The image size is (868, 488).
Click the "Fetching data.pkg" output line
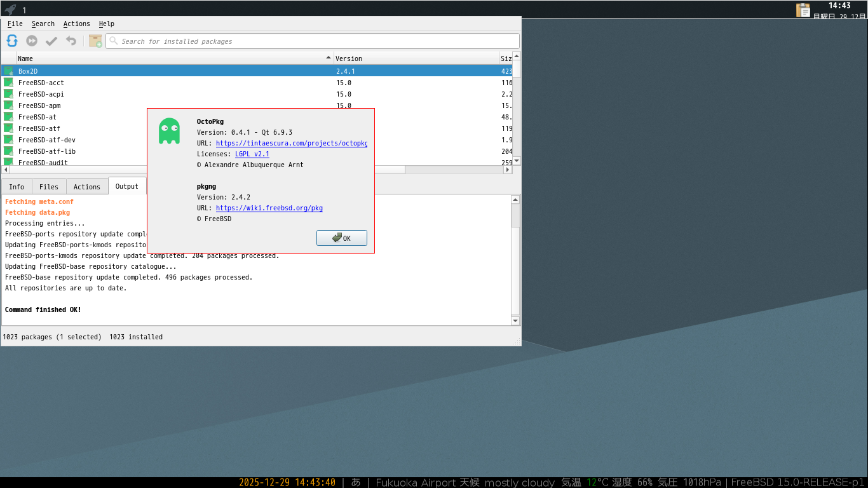point(37,212)
